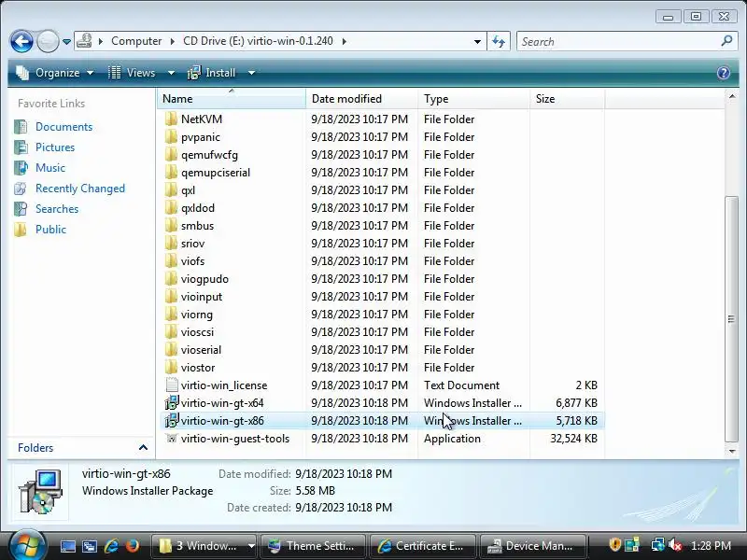
Task: Launch Internet Explorer from quick launch
Action: coord(111,546)
